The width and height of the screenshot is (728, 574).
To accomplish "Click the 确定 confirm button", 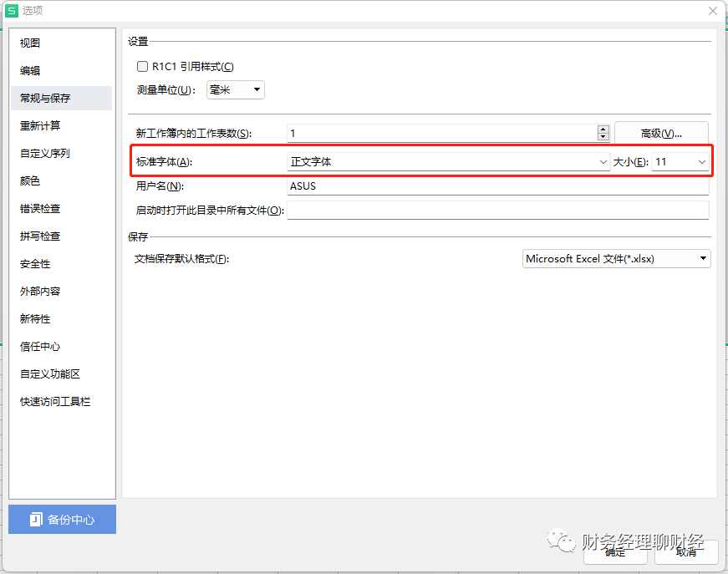I will point(615,552).
